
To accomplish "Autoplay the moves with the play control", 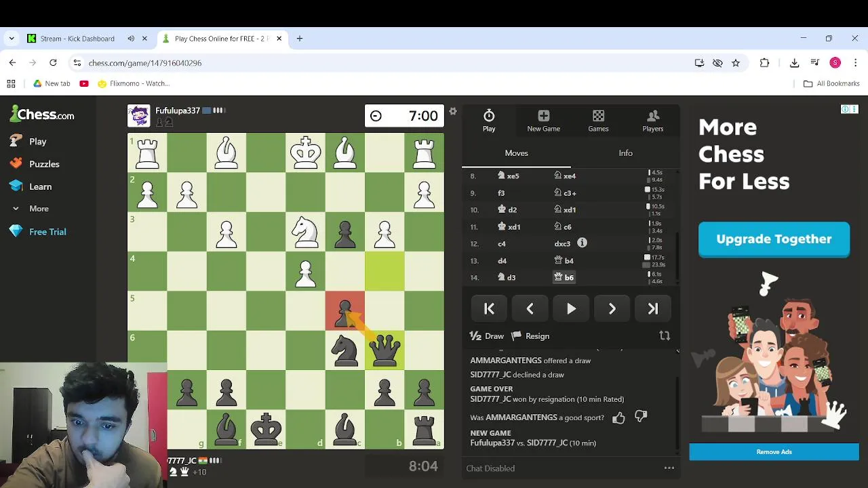I will (x=571, y=308).
